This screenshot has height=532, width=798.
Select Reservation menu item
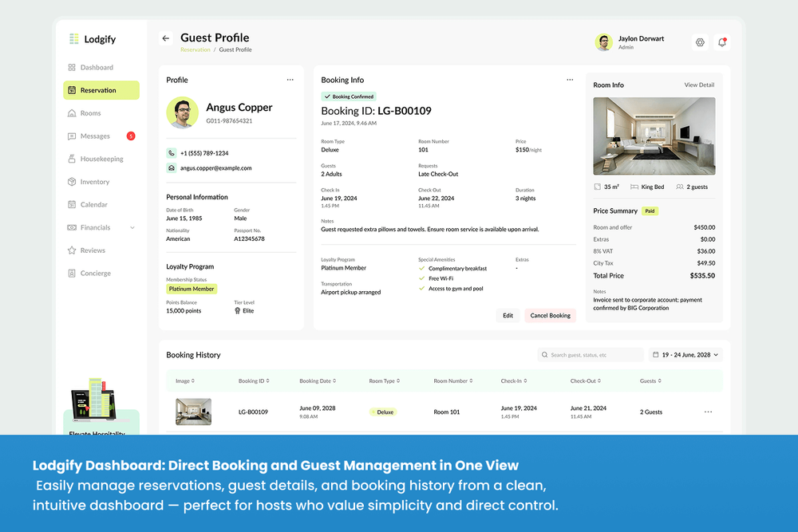101,90
